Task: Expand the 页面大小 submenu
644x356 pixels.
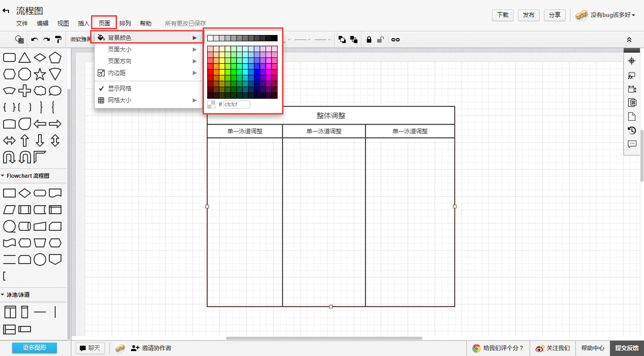Action: (x=149, y=49)
